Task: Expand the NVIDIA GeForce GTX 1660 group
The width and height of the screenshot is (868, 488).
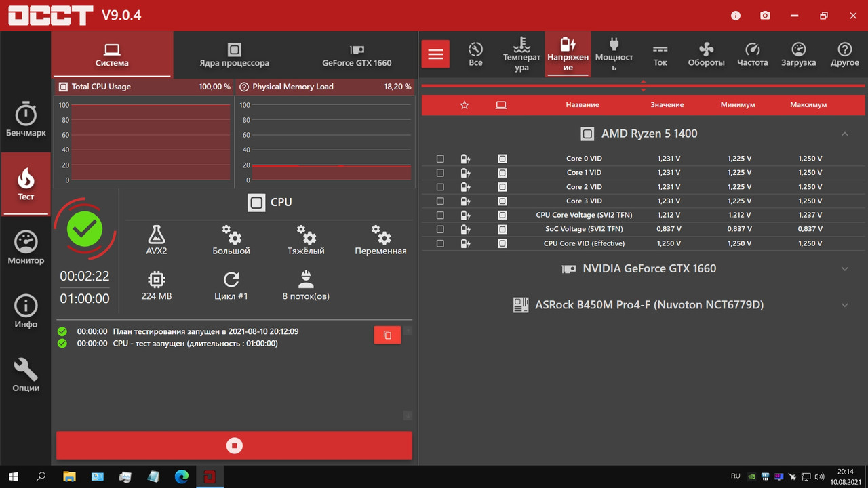Action: click(844, 269)
